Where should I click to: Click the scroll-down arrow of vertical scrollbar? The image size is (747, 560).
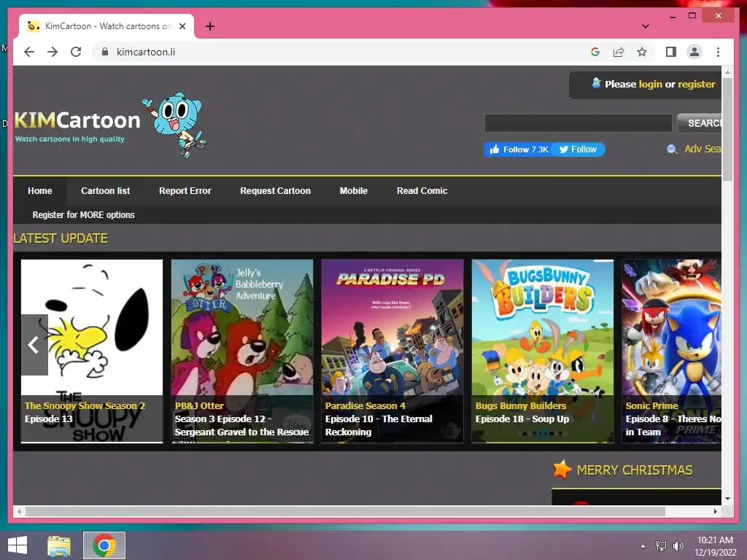click(x=727, y=499)
